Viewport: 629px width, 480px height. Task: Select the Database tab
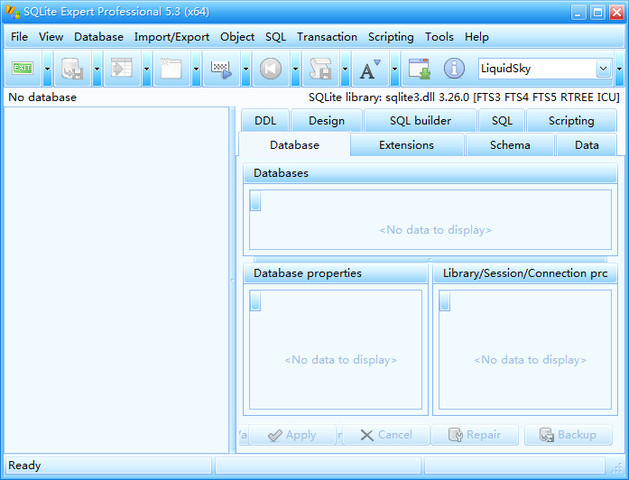click(294, 145)
